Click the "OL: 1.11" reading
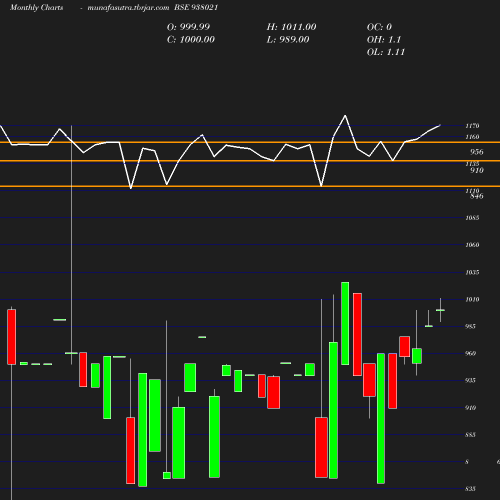Viewport: 500px width, 500px height. (x=386, y=52)
